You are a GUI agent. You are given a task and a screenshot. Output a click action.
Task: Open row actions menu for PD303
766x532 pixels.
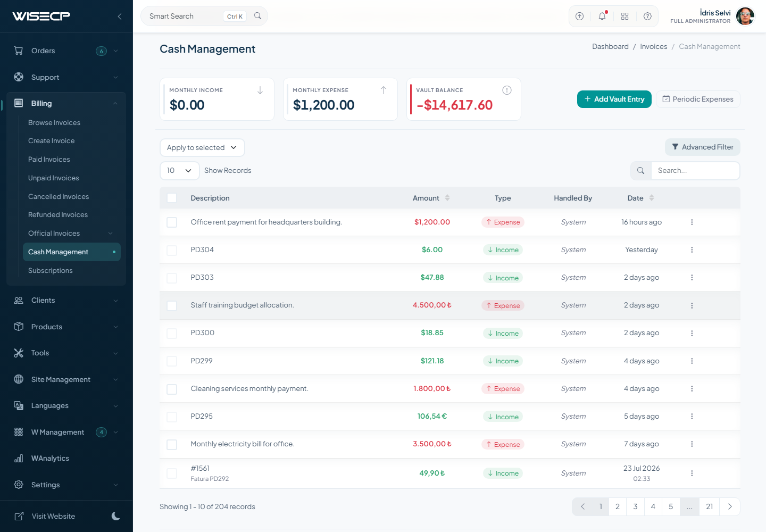tap(692, 278)
